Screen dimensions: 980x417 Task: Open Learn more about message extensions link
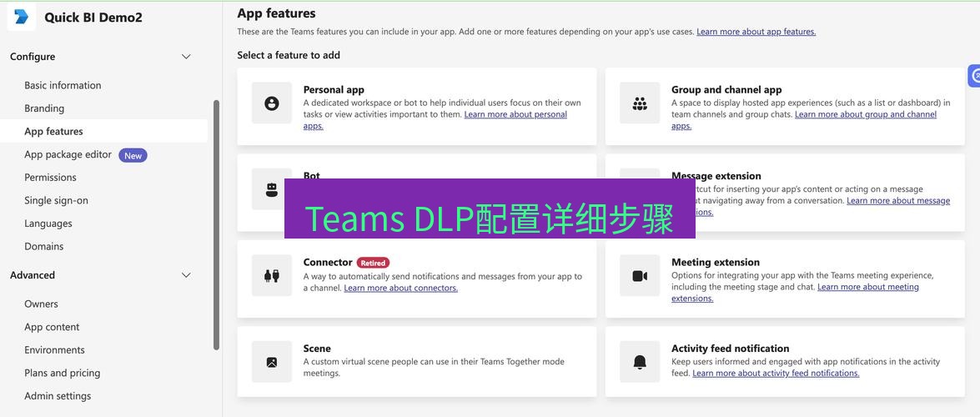pyautogui.click(x=898, y=201)
